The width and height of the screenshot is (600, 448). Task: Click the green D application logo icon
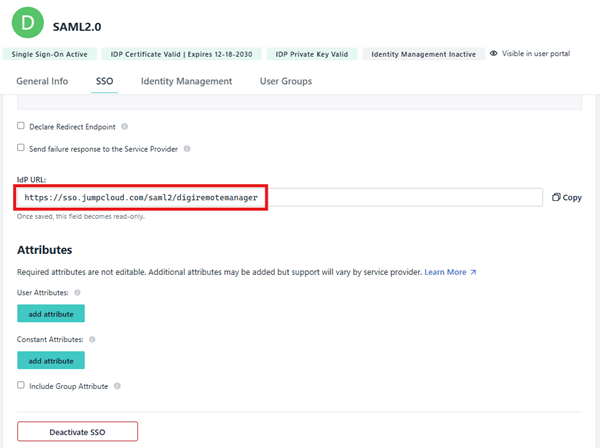[32, 20]
